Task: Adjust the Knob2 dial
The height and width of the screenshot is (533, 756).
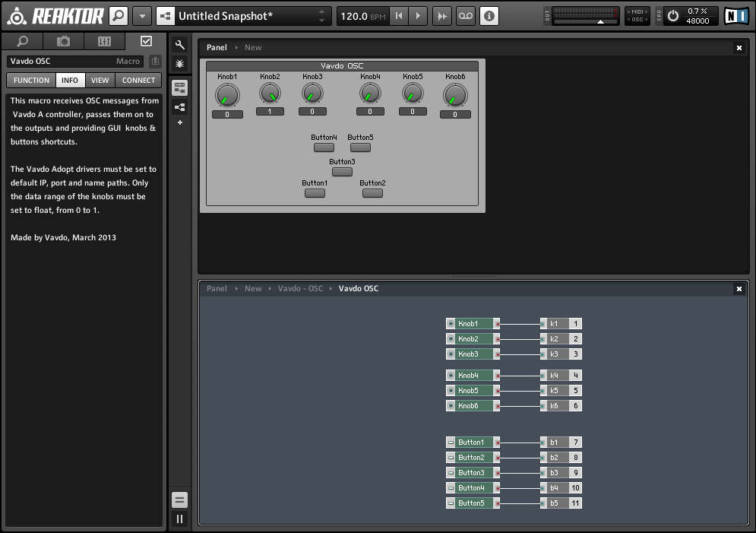Action: click(270, 93)
